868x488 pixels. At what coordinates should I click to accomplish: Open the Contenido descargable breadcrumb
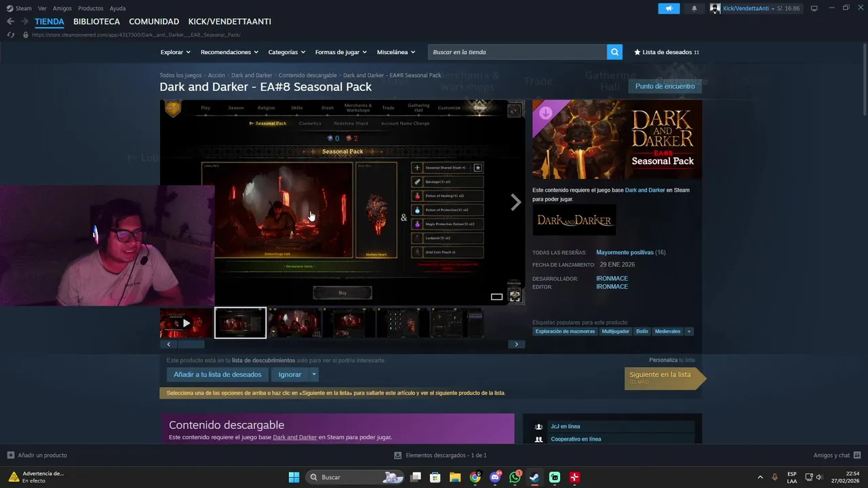click(x=307, y=75)
